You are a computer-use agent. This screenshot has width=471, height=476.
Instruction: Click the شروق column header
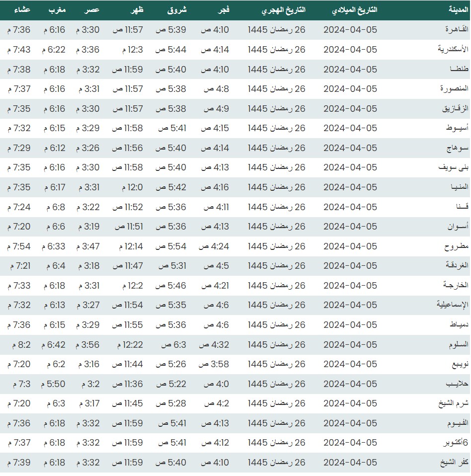click(177, 10)
